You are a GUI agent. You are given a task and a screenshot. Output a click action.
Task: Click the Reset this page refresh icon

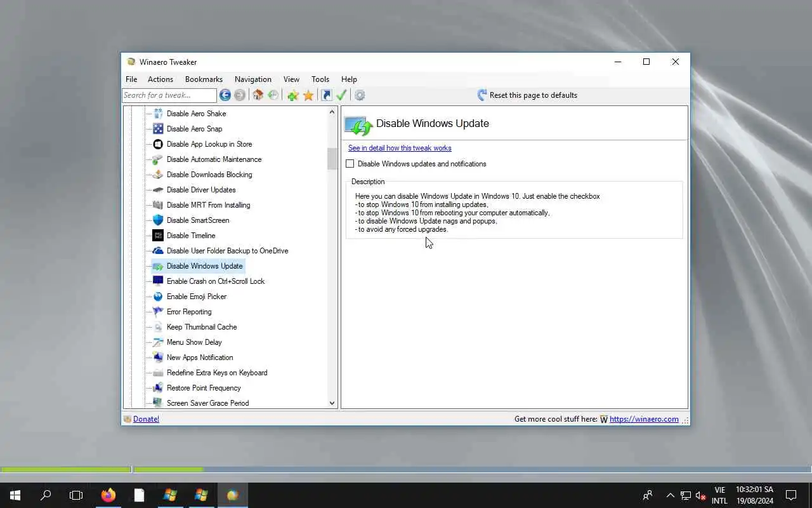[482, 95]
